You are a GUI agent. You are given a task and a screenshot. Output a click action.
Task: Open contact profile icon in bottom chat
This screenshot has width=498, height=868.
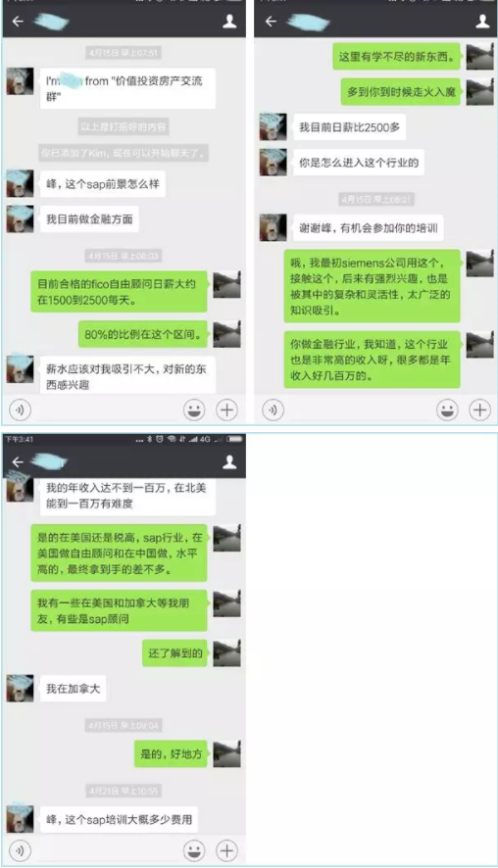coord(229,462)
